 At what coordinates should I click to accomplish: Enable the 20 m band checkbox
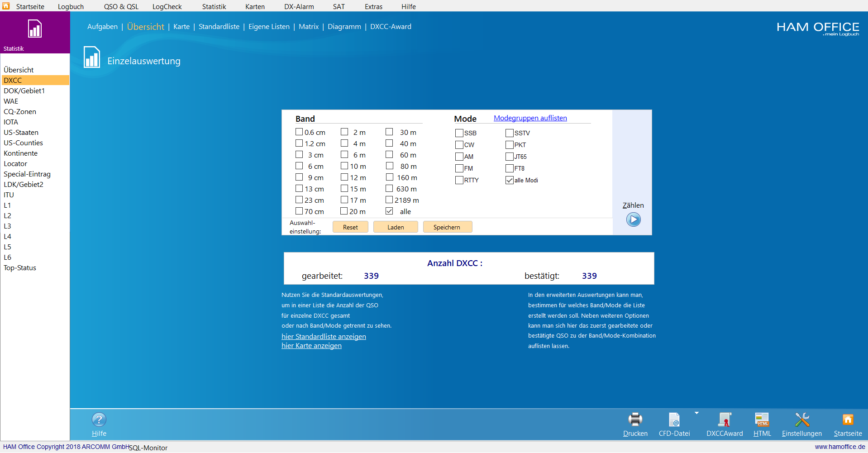pos(344,211)
